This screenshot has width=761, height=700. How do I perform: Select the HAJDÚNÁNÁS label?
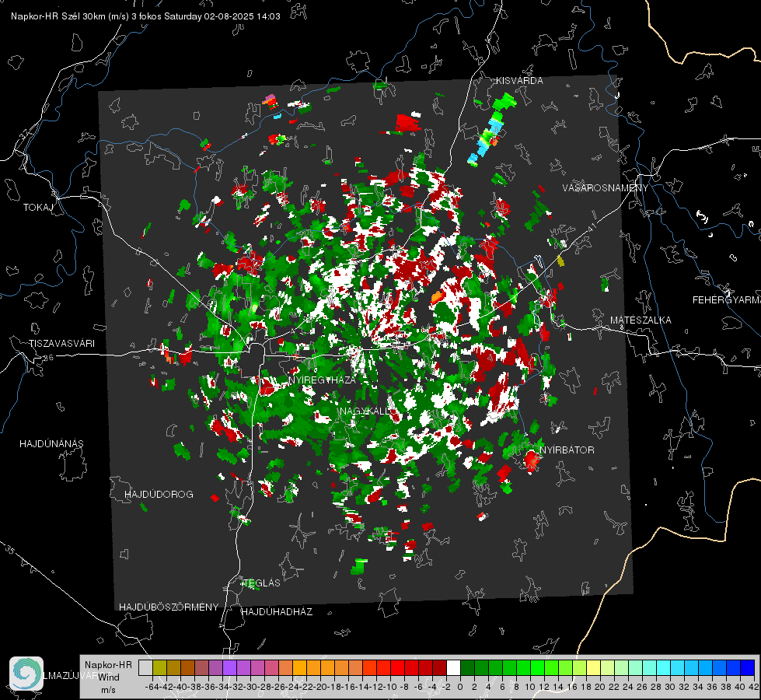pos(51,444)
